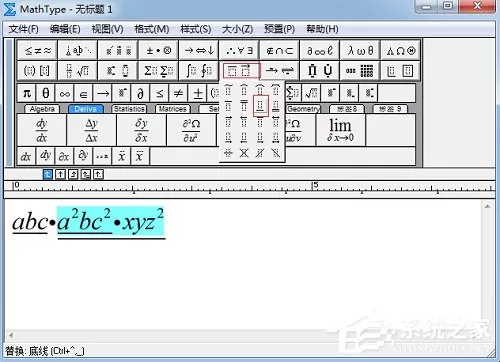Select the second tab-stop alignment button

click(x=60, y=174)
